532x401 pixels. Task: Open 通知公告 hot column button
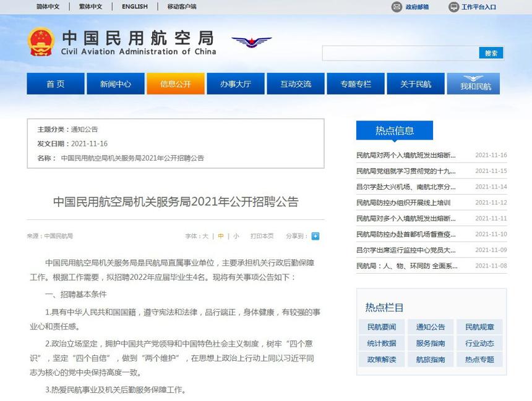(431, 327)
